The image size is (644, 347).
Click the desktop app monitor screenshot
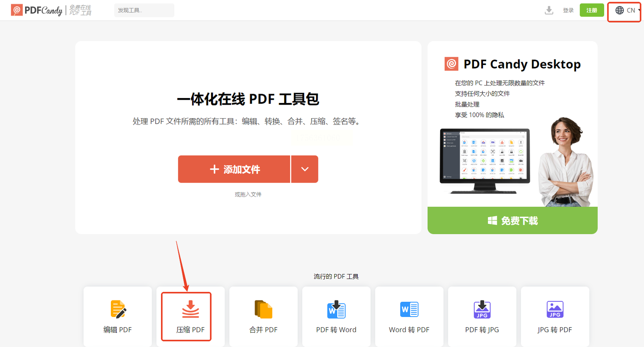(x=485, y=161)
